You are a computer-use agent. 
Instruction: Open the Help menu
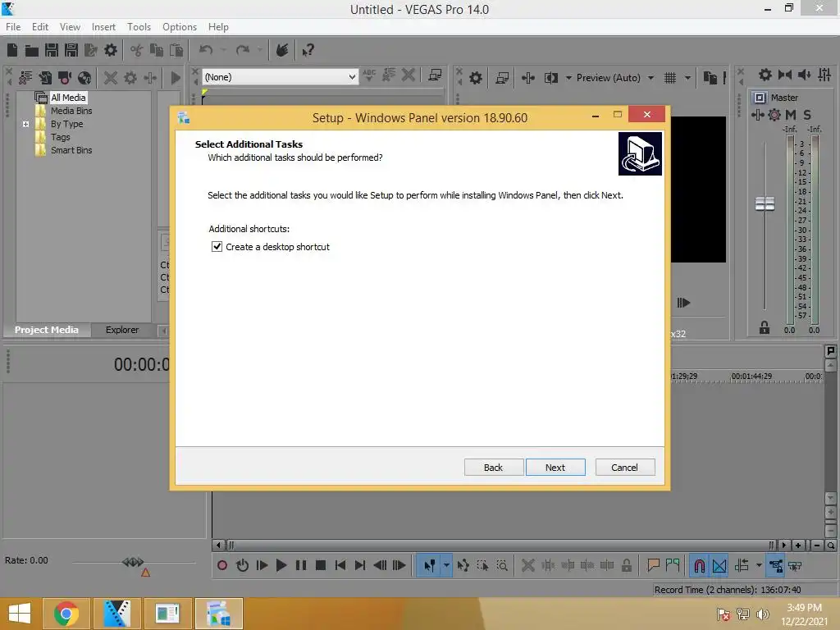click(218, 27)
